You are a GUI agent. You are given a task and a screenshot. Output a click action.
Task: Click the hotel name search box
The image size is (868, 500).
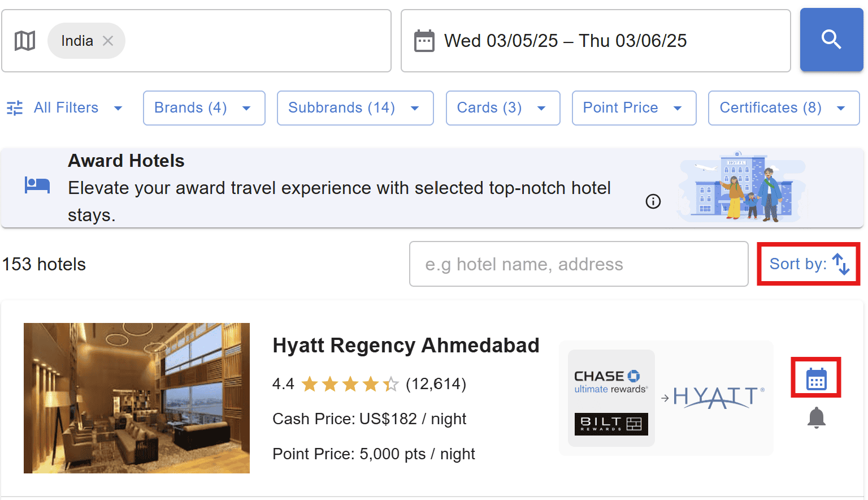pos(578,264)
